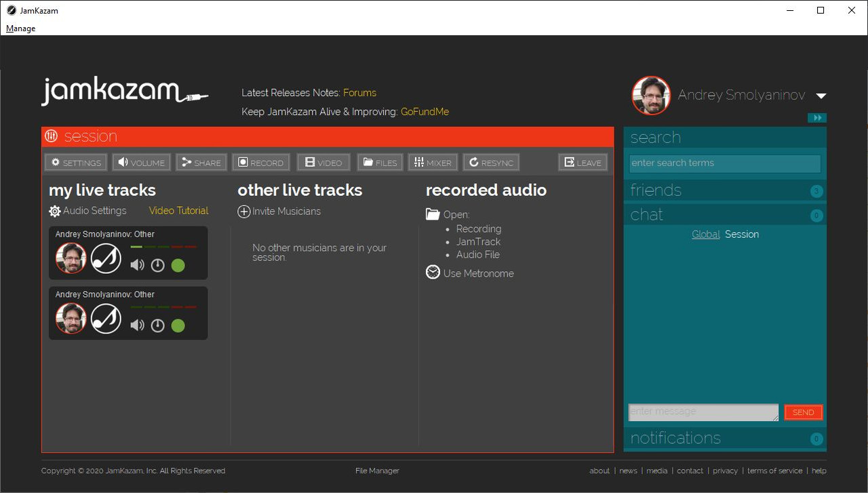Open an Audio File from recorded audio

click(x=478, y=255)
